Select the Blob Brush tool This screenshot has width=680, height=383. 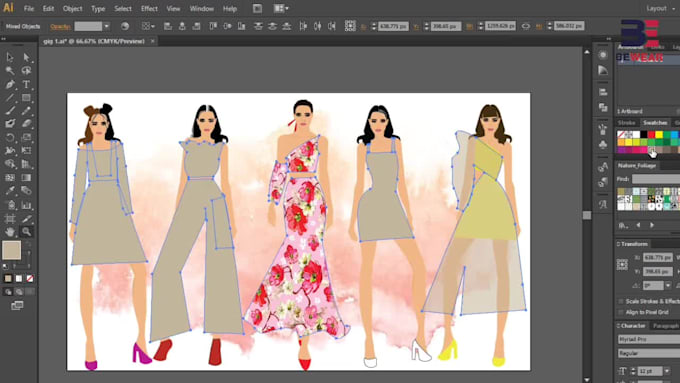click(10, 124)
